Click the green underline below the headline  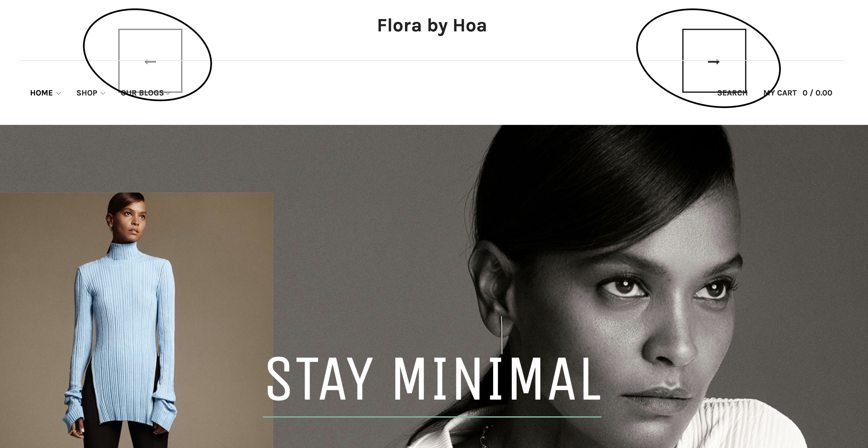432,417
